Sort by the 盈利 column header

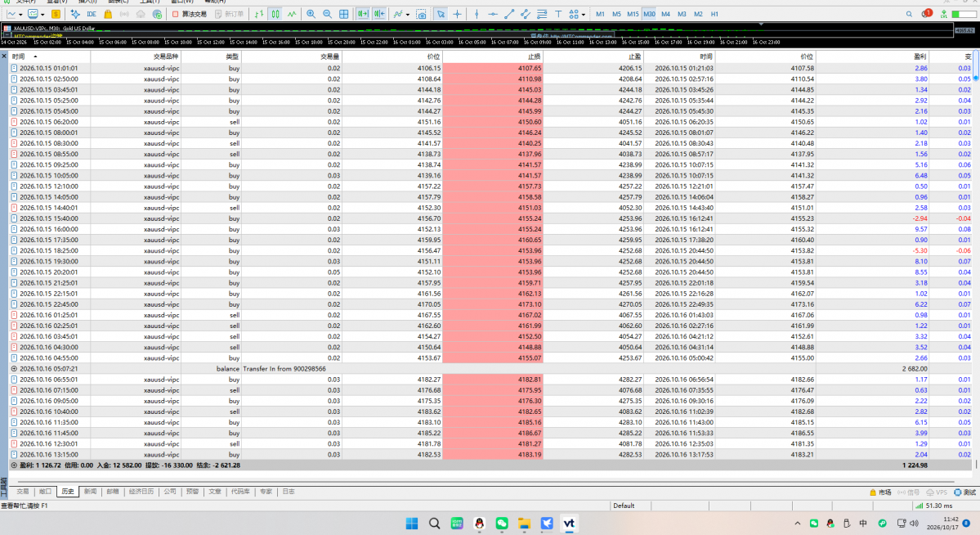click(x=871, y=56)
